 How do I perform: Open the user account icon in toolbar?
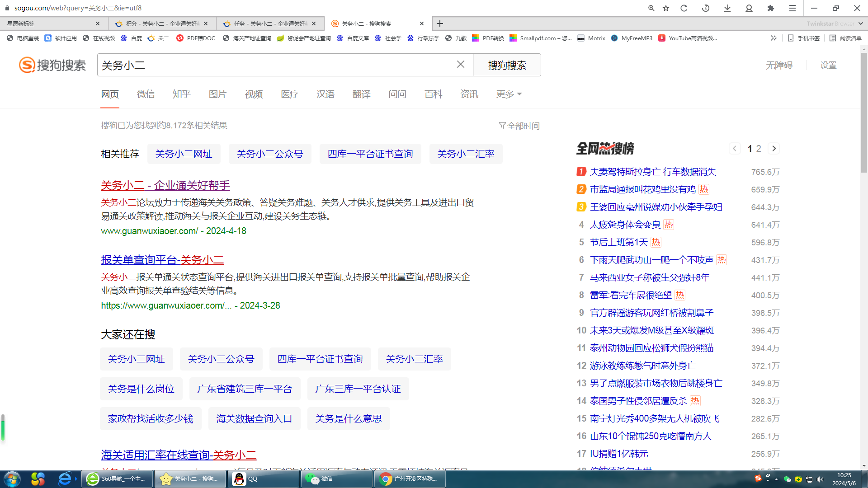[x=749, y=8]
